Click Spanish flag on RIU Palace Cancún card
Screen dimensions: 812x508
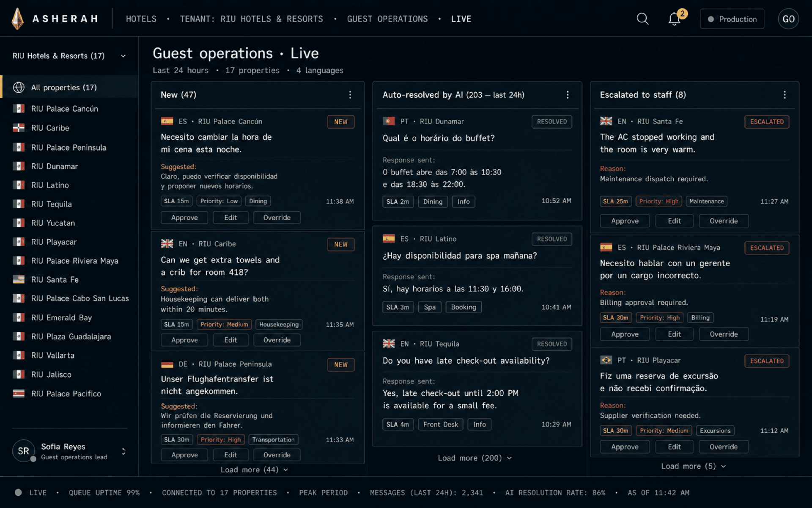click(x=167, y=121)
